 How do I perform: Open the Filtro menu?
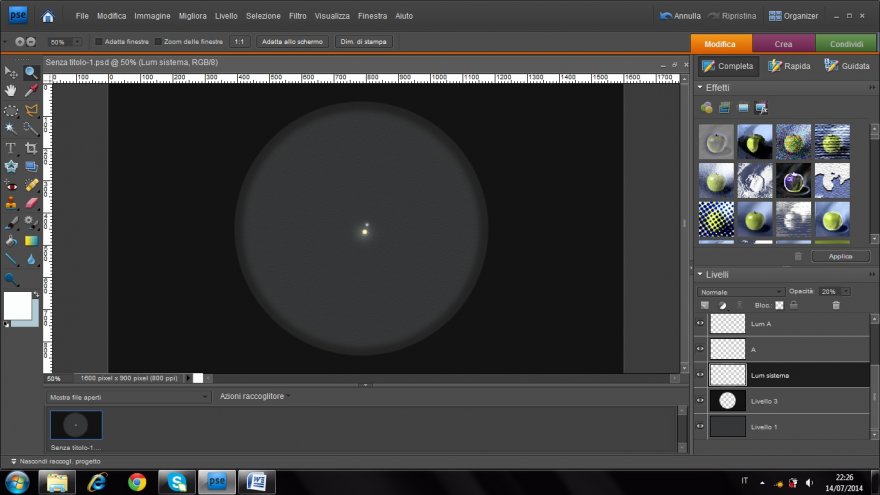[x=297, y=16]
